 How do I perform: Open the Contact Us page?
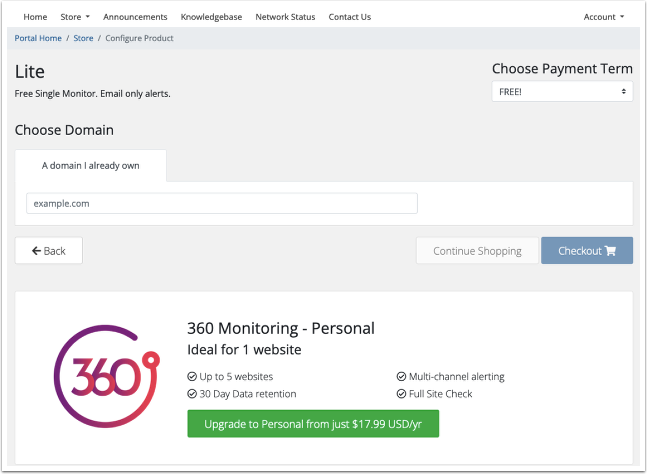click(349, 17)
